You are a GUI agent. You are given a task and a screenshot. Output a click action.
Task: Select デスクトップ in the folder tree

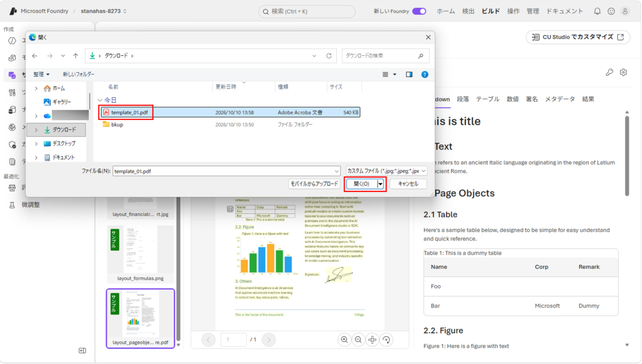64,144
